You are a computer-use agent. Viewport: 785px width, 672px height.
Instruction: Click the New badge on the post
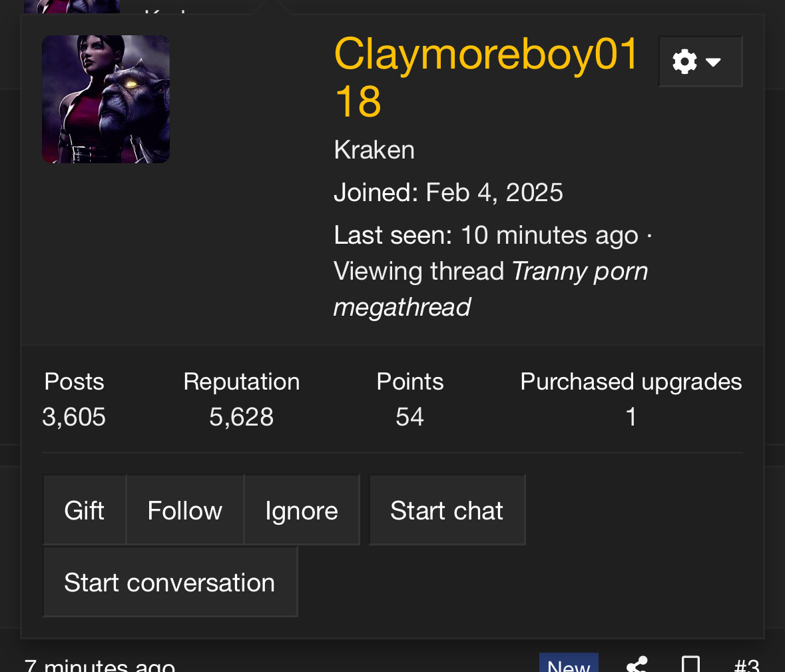click(x=569, y=663)
